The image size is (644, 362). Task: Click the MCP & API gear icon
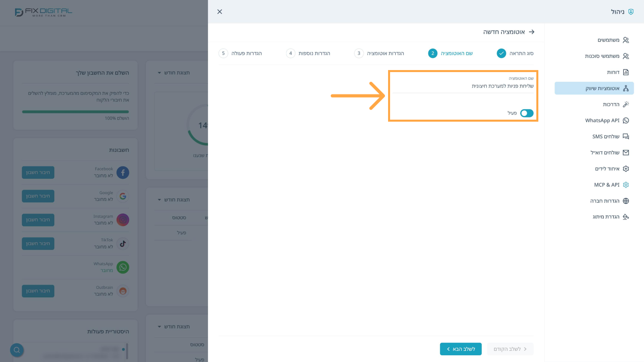(x=626, y=185)
